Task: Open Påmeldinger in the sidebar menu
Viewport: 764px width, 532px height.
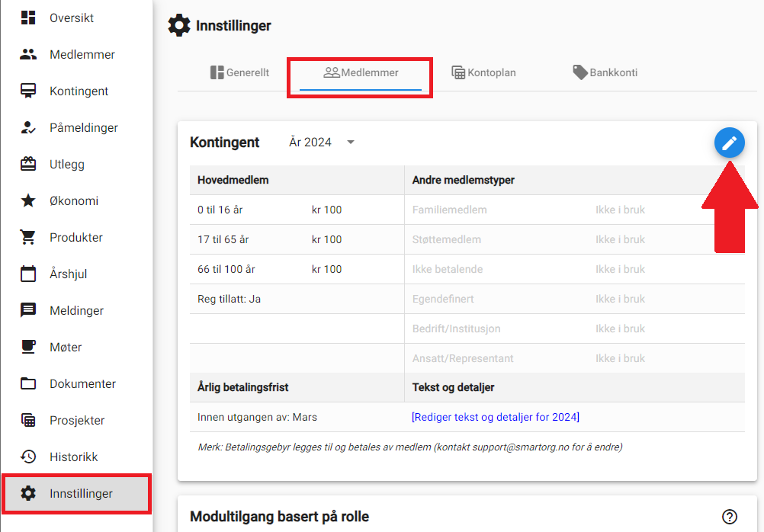Action: tap(76, 127)
